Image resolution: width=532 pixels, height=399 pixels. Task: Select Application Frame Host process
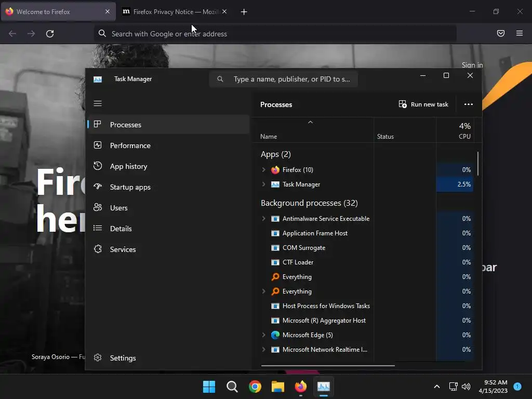coord(363,233)
